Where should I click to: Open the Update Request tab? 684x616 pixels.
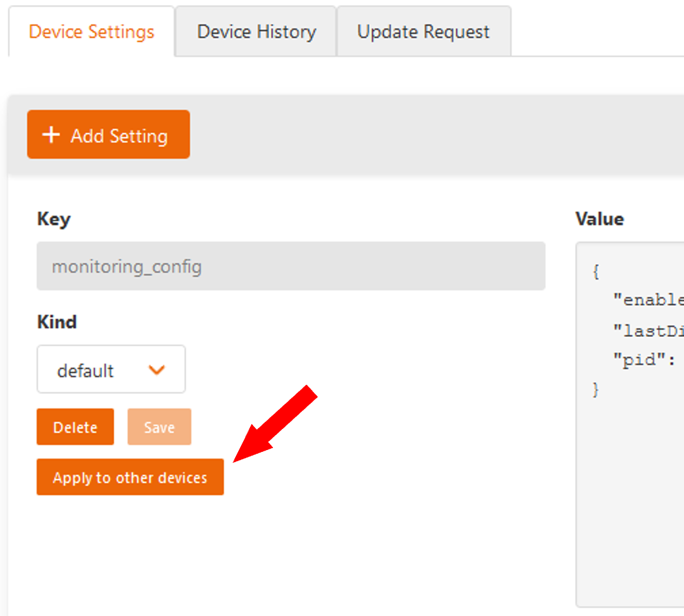(423, 31)
